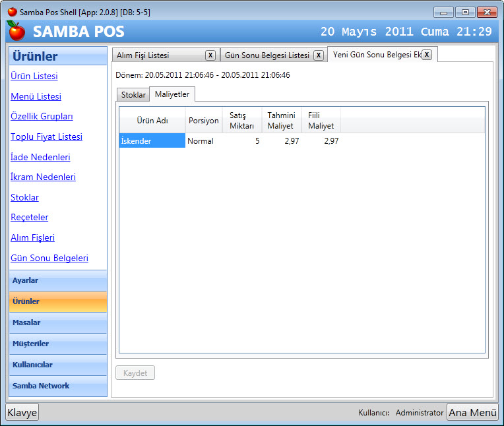This screenshot has height=426, width=504.
Task: Open the Reçeteler link
Action: [30, 218]
